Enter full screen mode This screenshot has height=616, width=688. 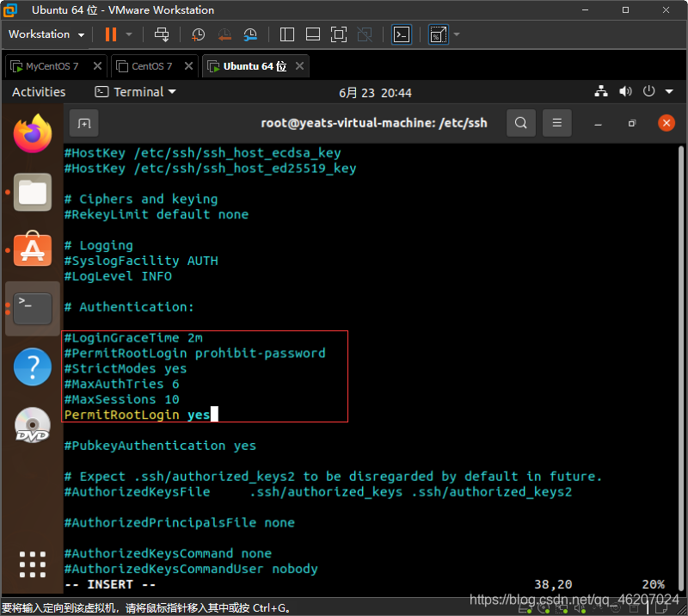(x=338, y=34)
